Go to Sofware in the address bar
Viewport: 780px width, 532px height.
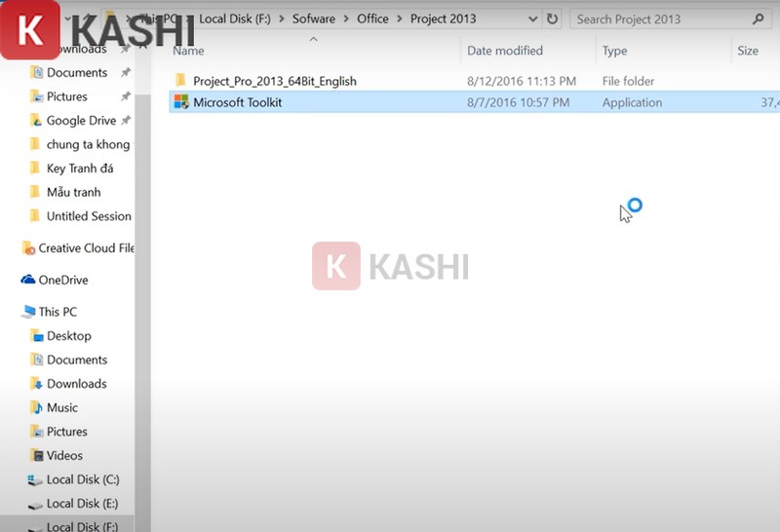(x=313, y=19)
